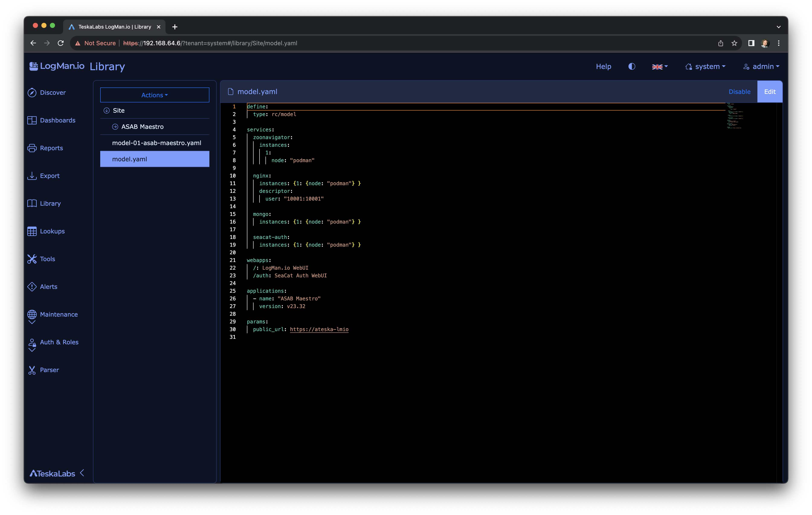Viewport: 812px width, 515px height.
Task: Open the Parser scissors icon
Action: [x=32, y=370]
